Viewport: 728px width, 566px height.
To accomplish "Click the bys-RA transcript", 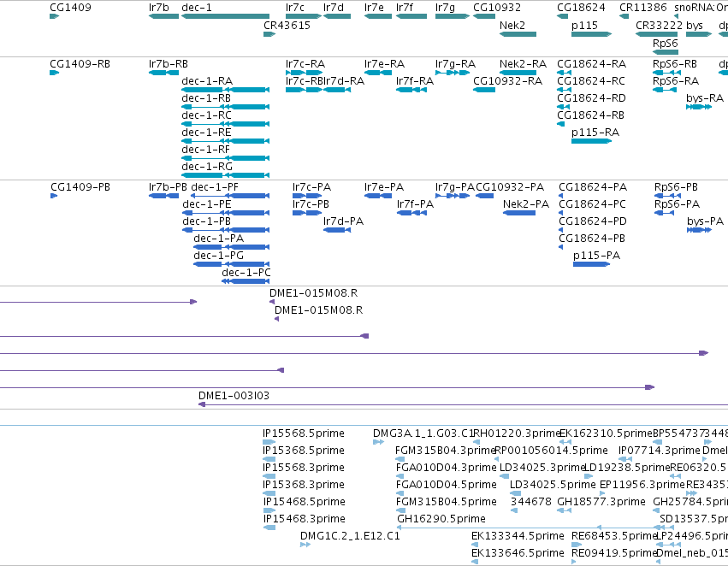I will [x=699, y=107].
